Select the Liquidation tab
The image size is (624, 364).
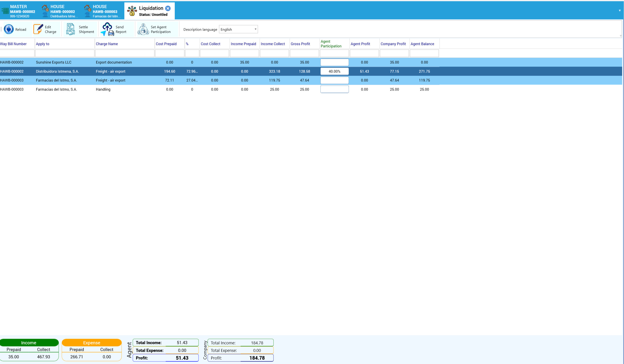[x=150, y=11]
